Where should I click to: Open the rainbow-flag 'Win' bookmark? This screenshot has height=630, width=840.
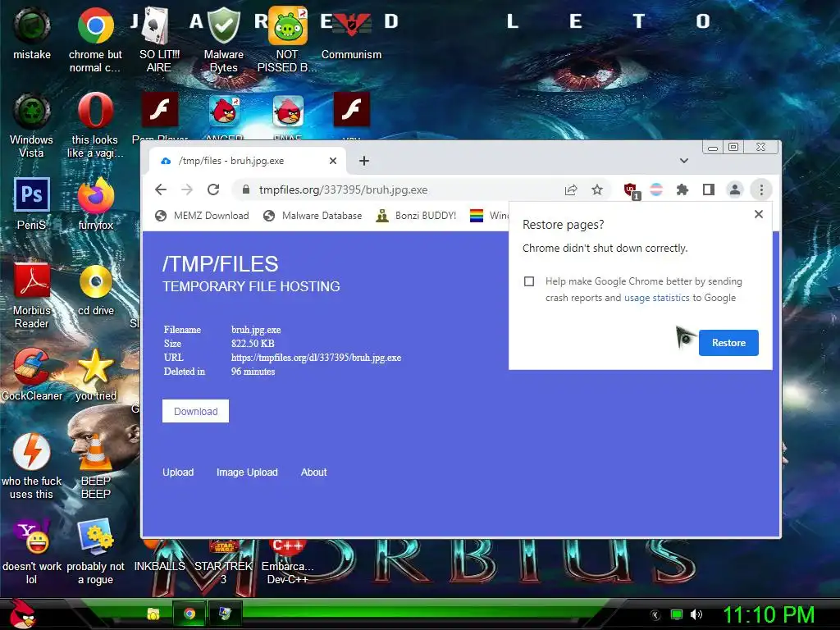489,216
